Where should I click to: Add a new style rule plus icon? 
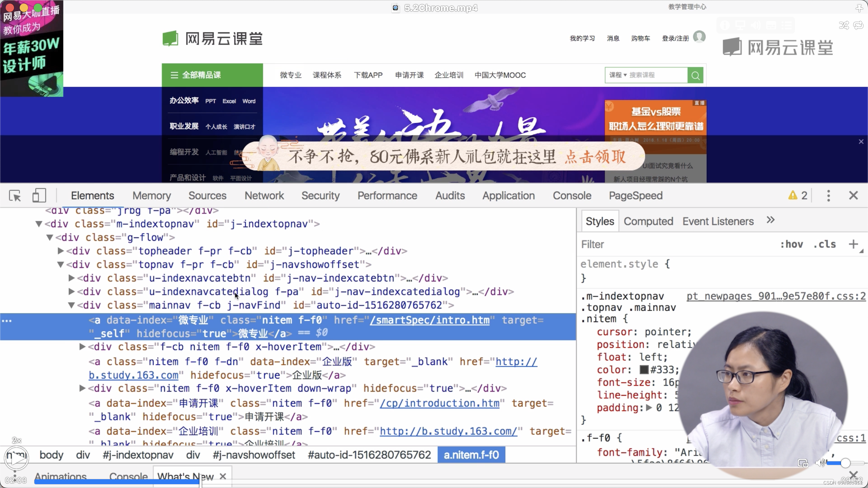[x=853, y=244]
